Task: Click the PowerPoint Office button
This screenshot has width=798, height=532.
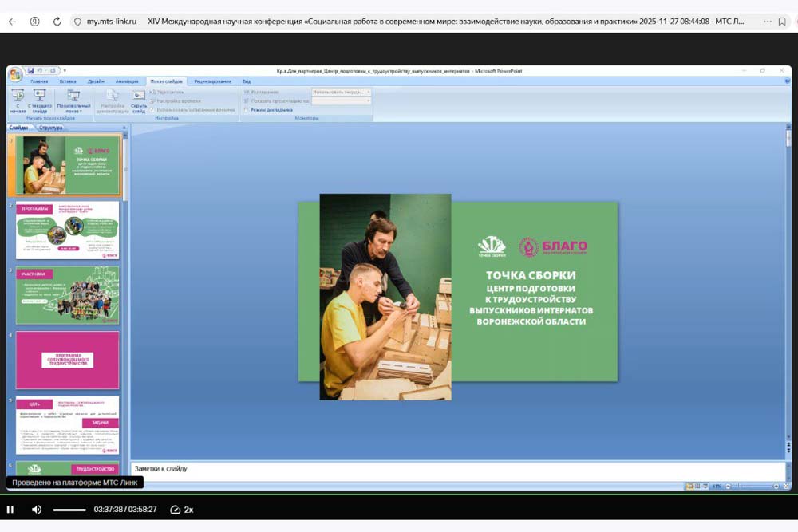Action: coord(15,73)
